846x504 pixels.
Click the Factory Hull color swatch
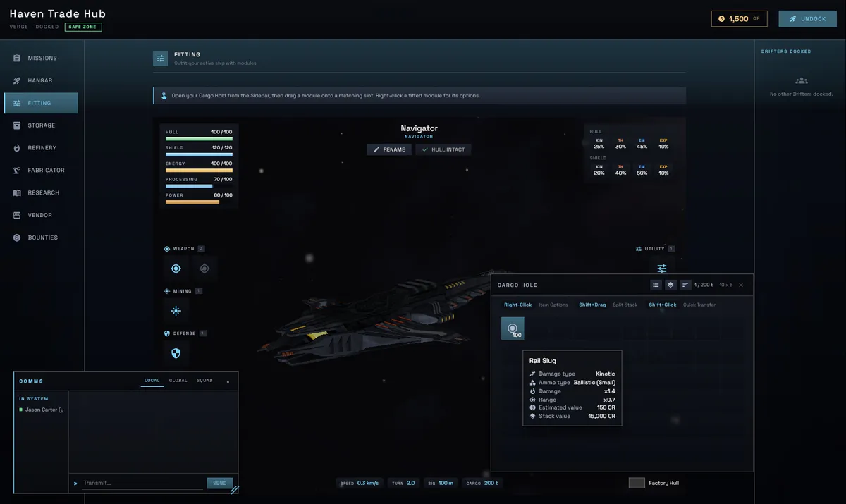637,483
